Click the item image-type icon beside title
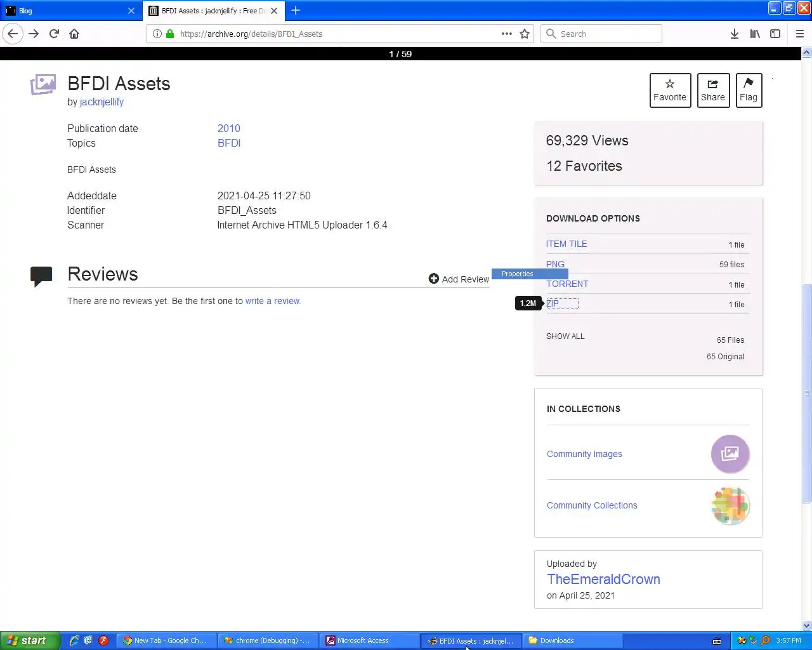The image size is (812, 650). click(43, 84)
